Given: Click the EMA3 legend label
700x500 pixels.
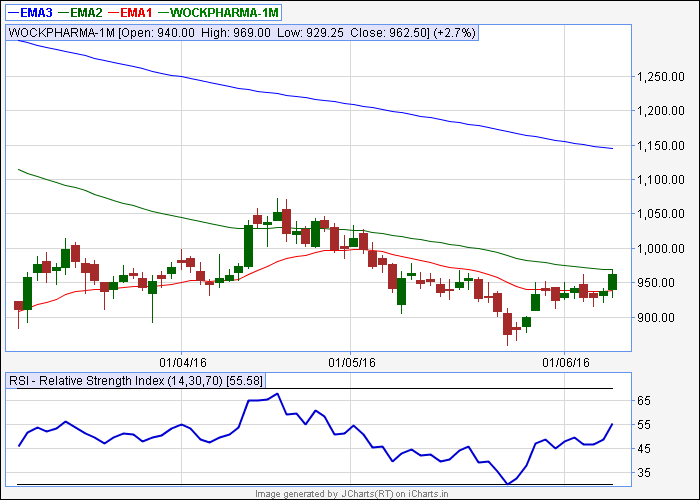Looking at the screenshot, I should tap(30, 12).
